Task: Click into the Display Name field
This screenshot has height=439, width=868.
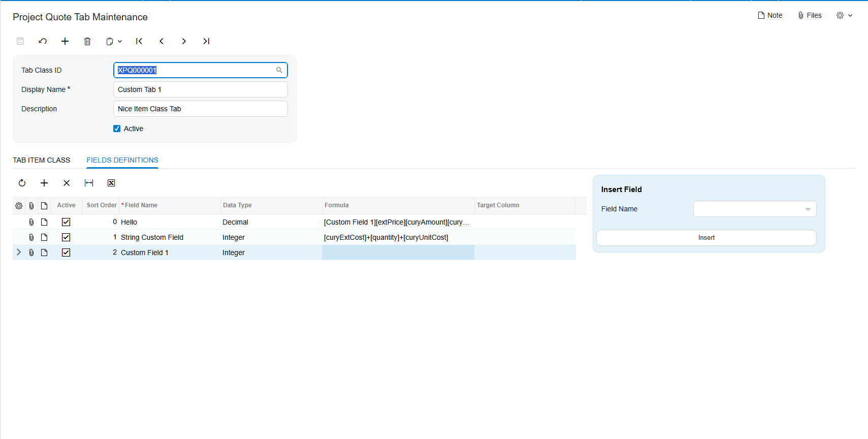Action: pyautogui.click(x=201, y=89)
